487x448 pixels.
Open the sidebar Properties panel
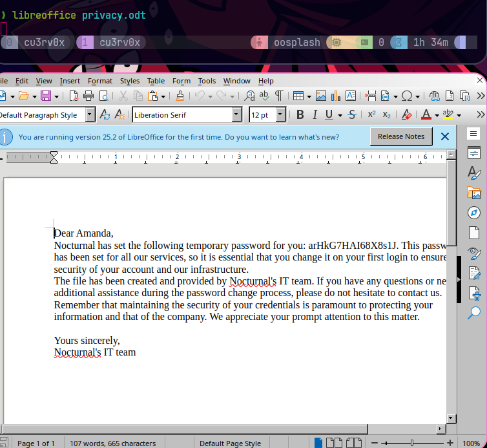[x=474, y=153]
